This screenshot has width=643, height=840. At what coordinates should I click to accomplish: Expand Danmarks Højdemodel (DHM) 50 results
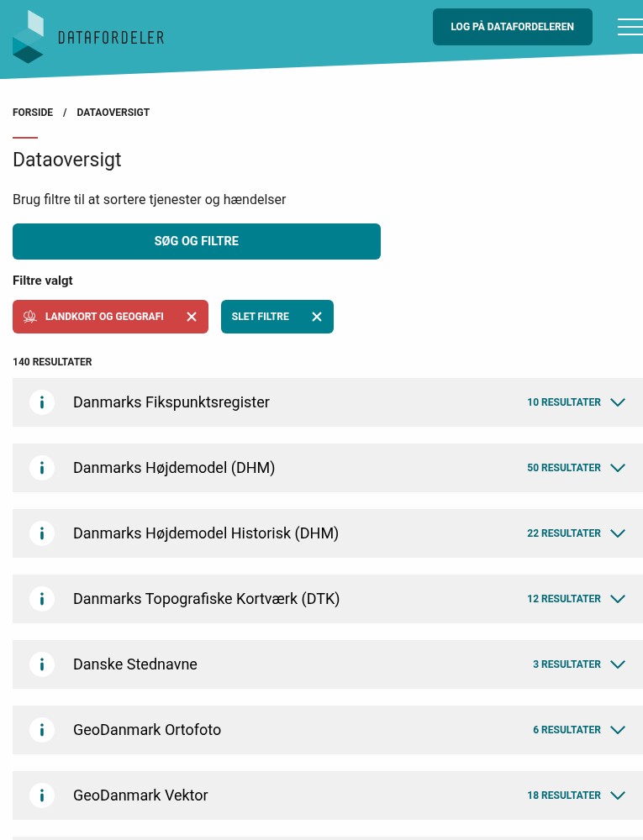[x=618, y=468]
